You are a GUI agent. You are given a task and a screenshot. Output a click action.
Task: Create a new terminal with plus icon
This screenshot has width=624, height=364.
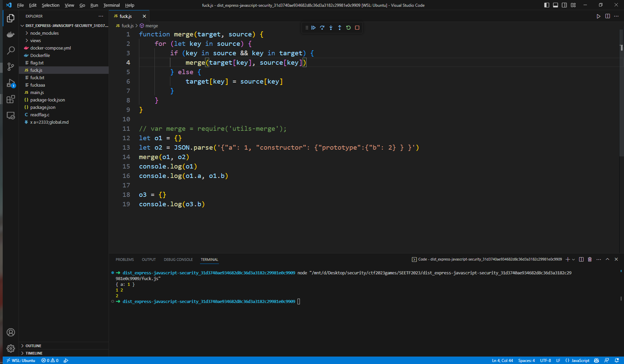pos(568,259)
